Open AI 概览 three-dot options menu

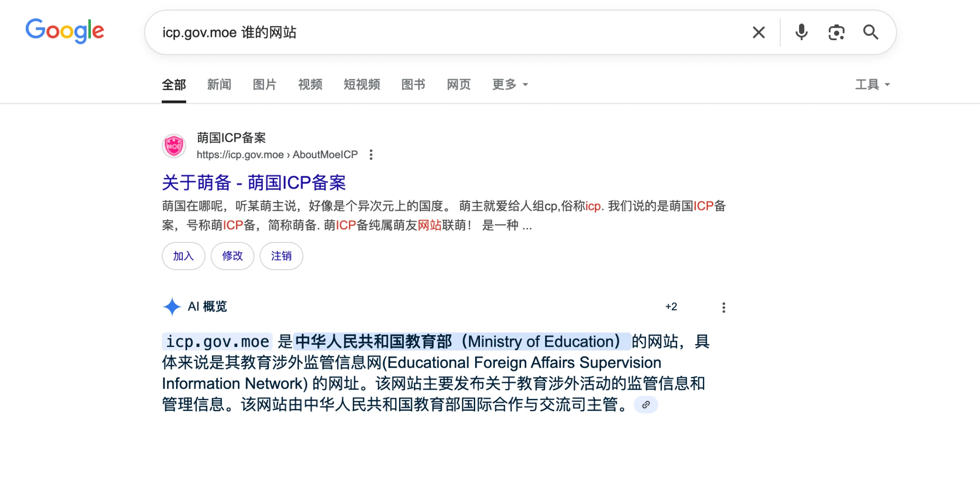pos(724,307)
